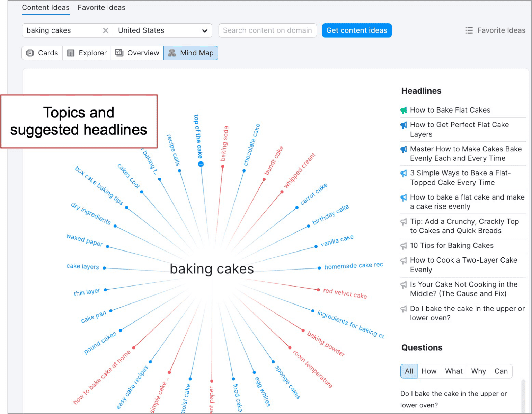This screenshot has width=532, height=414.
Task: Switch to the Cards view
Action: tap(42, 53)
